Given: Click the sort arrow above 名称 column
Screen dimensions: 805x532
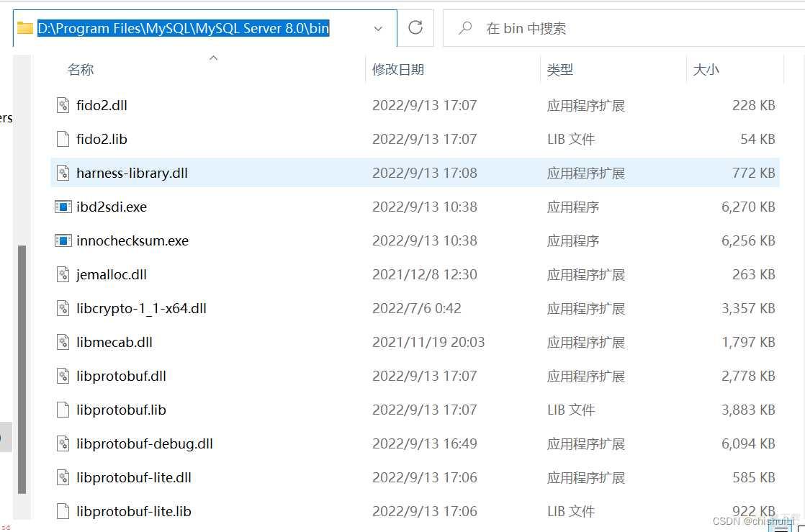Looking at the screenshot, I should click(214, 58).
